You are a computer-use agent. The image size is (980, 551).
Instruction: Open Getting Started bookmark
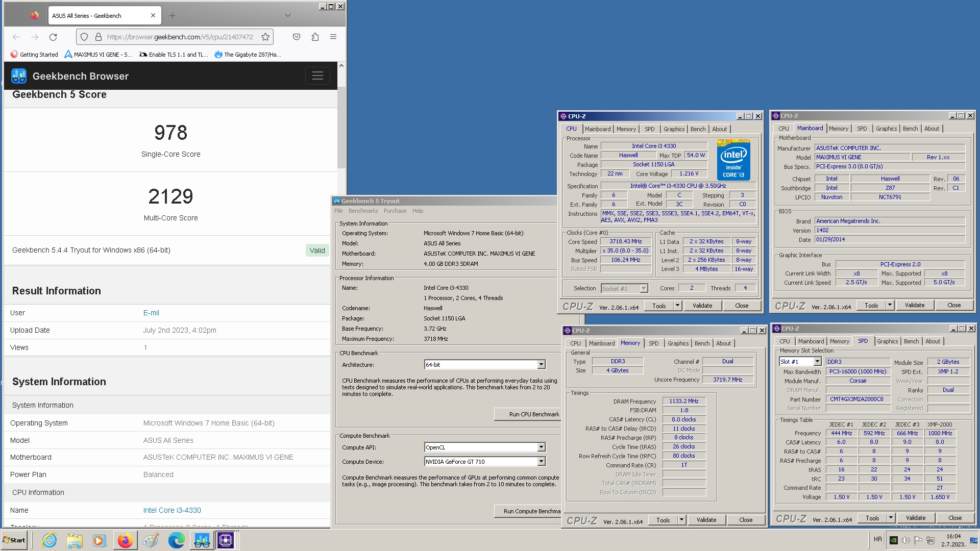coord(34,55)
